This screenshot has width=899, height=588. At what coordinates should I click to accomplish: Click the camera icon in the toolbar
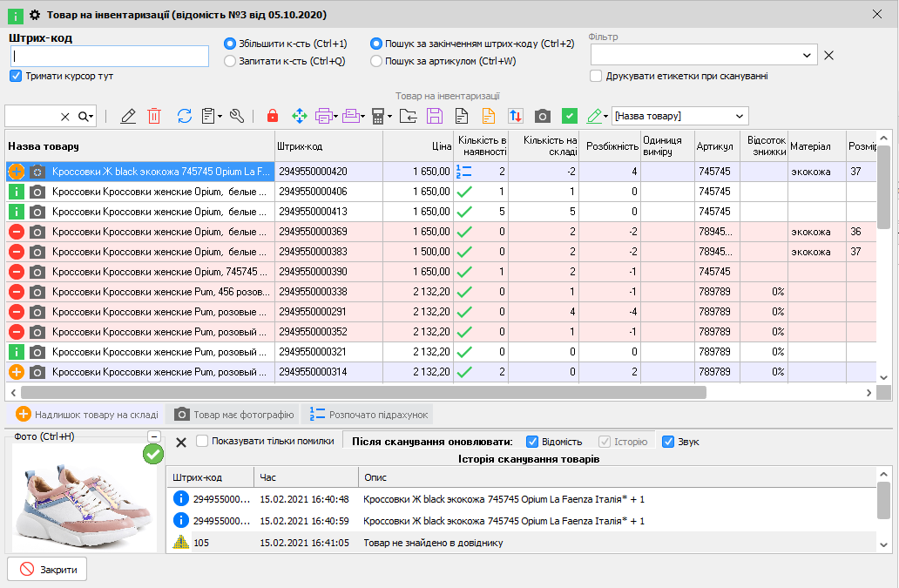pos(541,115)
